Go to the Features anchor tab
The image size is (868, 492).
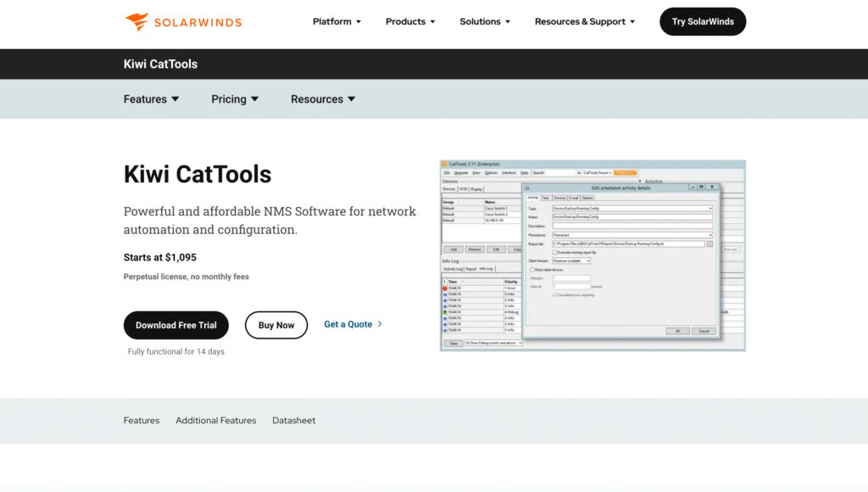pyautogui.click(x=142, y=421)
